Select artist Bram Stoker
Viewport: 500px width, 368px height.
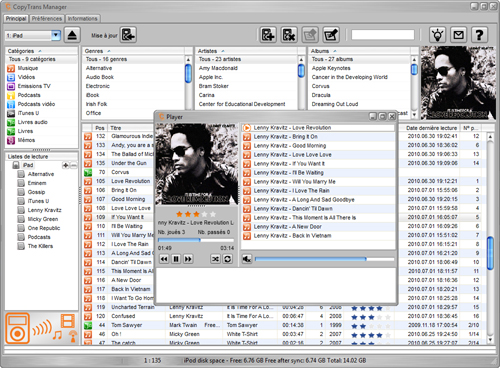tap(214, 86)
